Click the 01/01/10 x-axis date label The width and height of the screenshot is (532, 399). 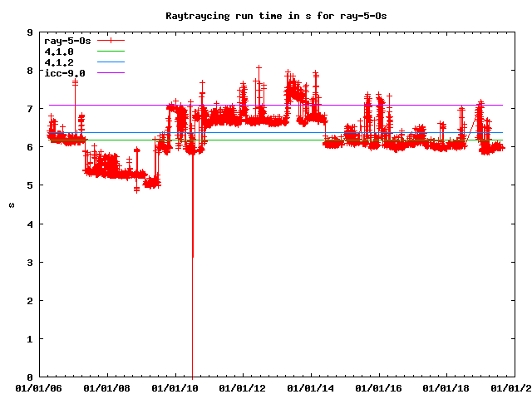tap(175, 387)
